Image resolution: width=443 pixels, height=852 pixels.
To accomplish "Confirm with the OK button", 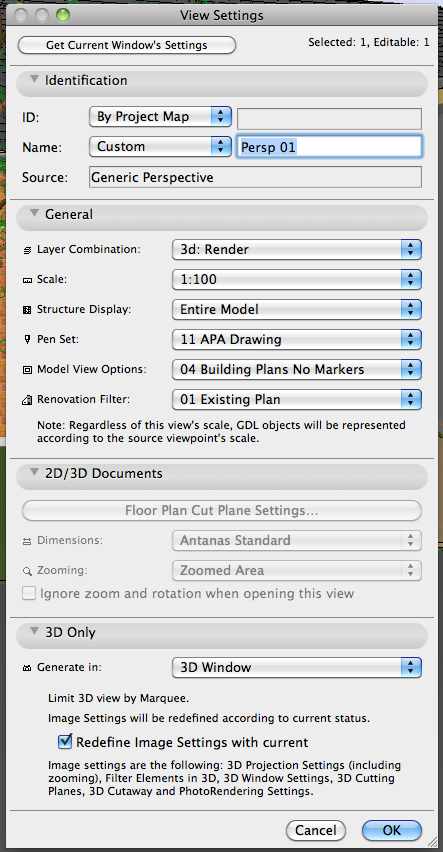I will point(391,830).
